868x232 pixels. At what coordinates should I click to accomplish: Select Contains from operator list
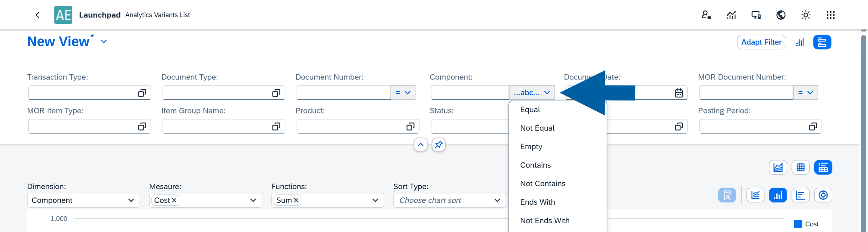(535, 165)
